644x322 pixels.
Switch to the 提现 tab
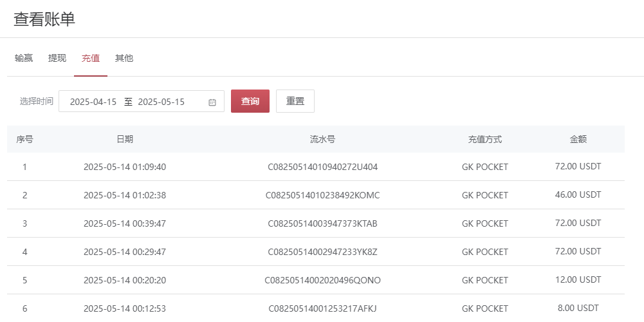pos(57,58)
